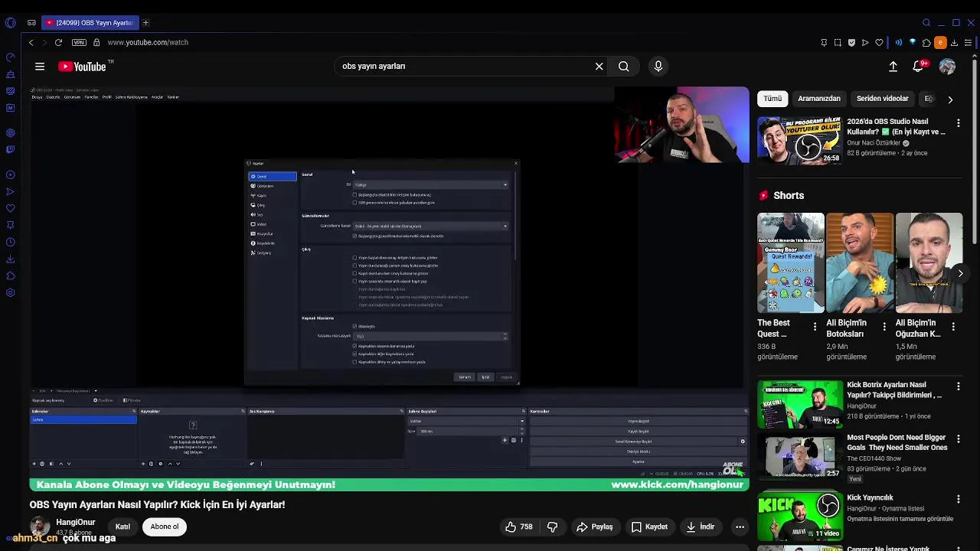Select the Seriden videolar filter chip
Screen dimensions: 980x551
(x=882, y=99)
